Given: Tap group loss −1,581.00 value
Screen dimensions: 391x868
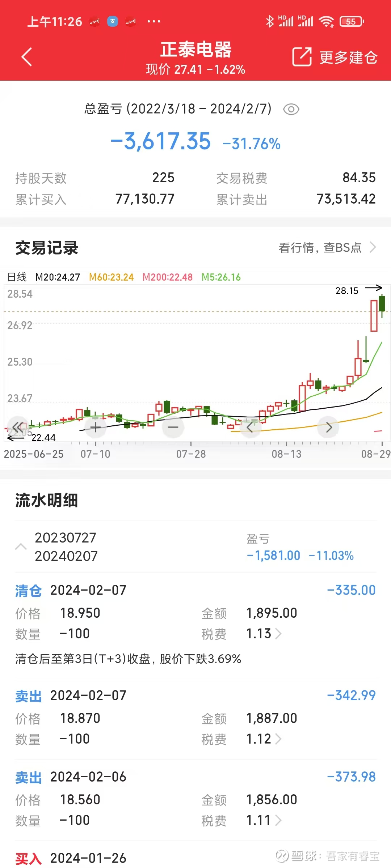Looking at the screenshot, I should (273, 556).
